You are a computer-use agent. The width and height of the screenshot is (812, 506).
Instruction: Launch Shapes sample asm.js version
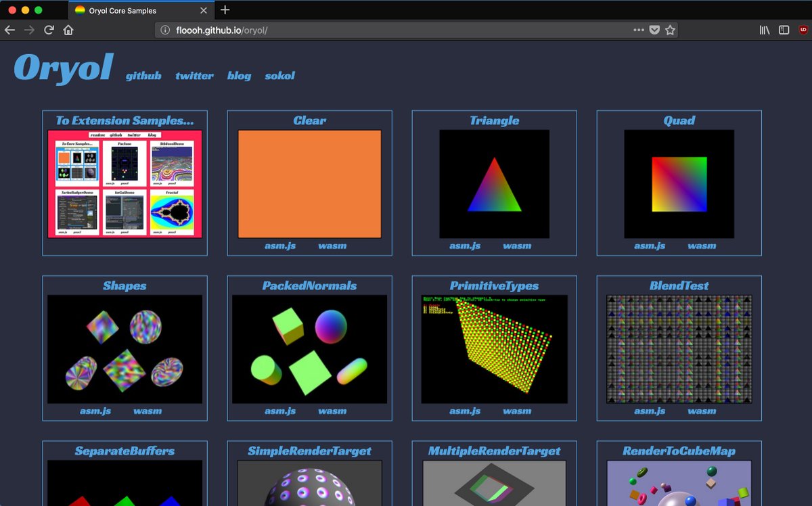point(95,411)
